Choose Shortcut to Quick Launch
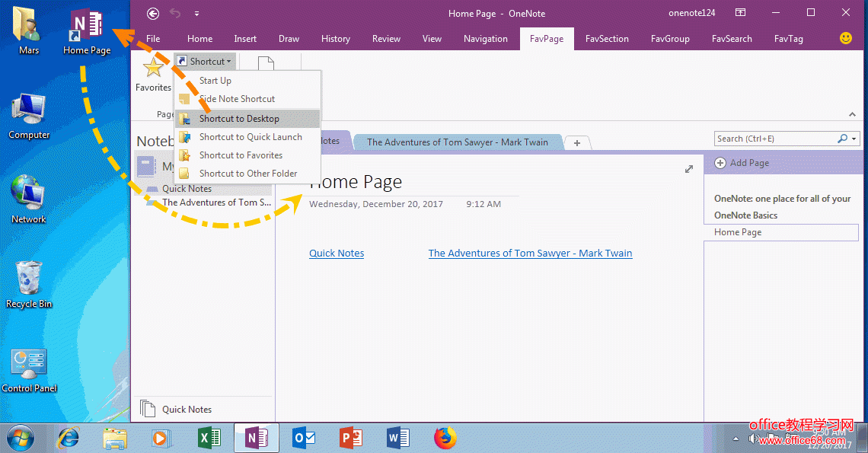 click(251, 137)
